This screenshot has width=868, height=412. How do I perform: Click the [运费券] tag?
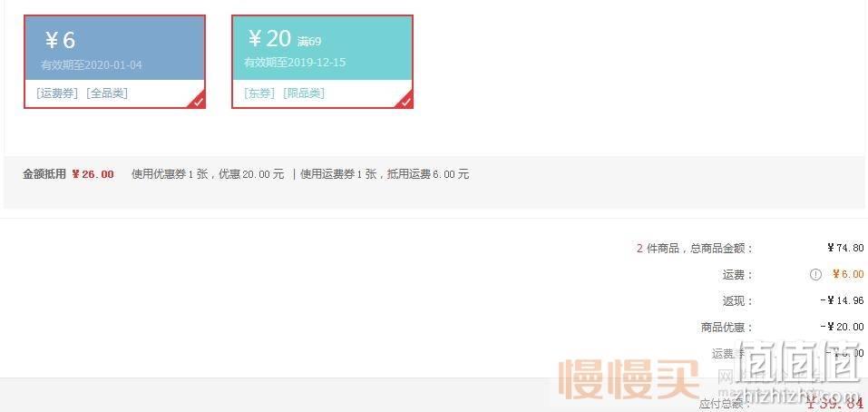click(x=57, y=93)
